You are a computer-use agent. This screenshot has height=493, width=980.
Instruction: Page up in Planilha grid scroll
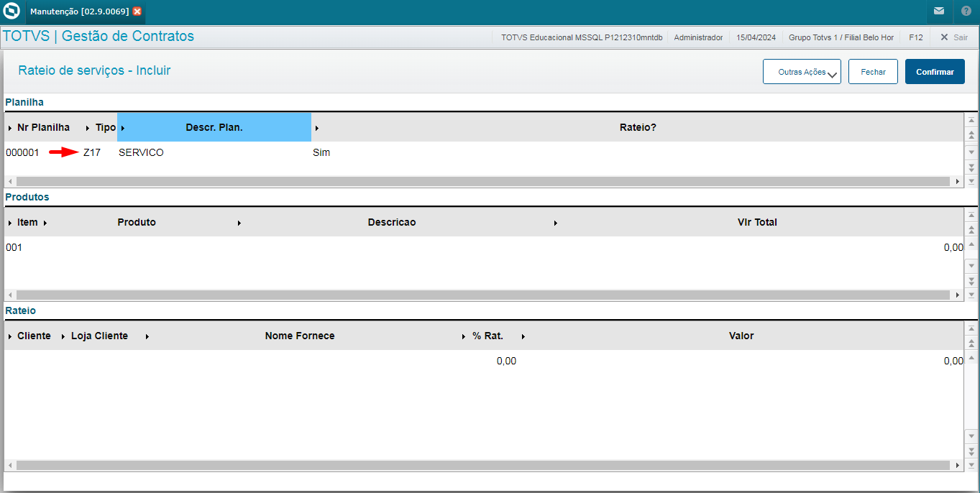(971, 134)
